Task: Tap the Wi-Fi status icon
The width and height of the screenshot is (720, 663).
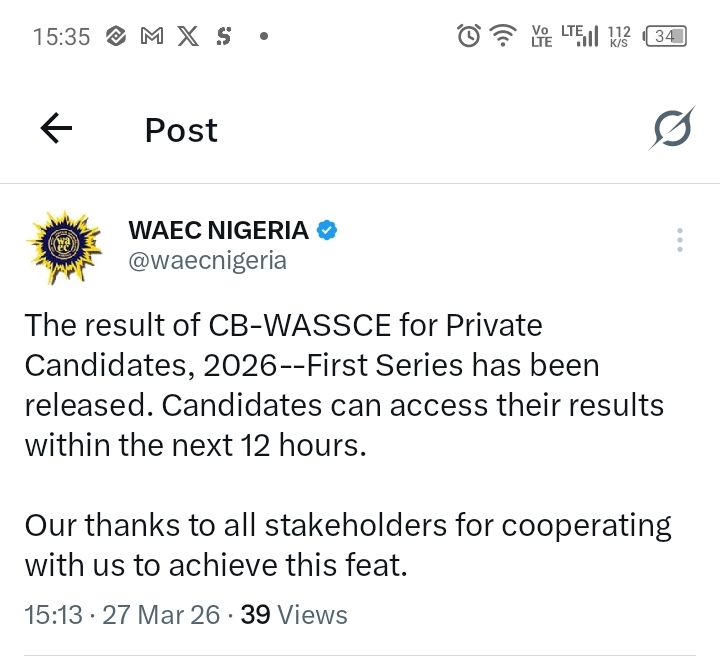Action: tap(502, 37)
